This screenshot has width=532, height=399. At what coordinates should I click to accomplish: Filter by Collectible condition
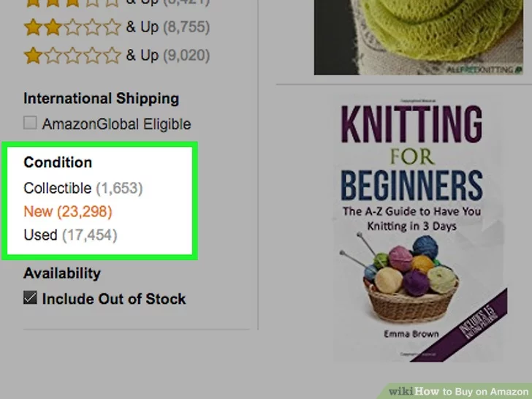pyautogui.click(x=57, y=188)
